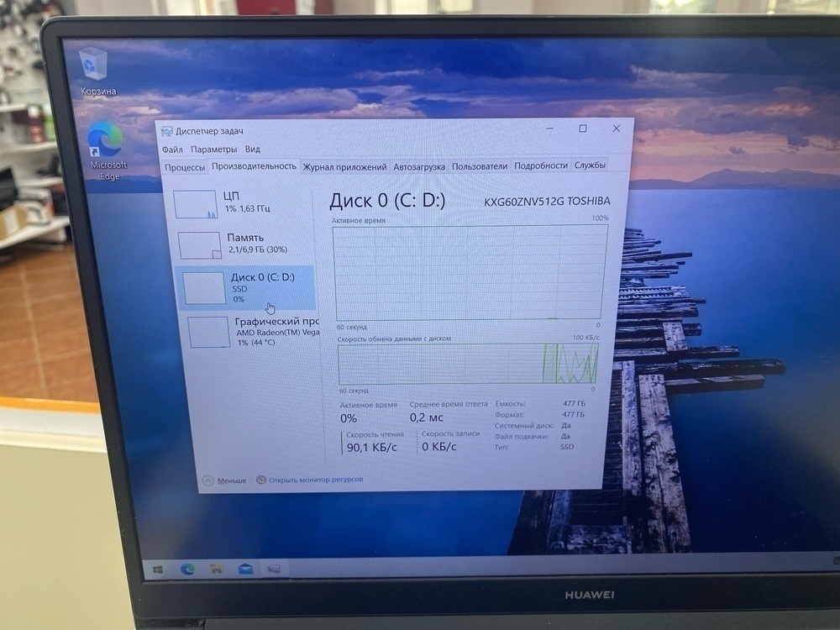Open the Вид menu

click(252, 149)
